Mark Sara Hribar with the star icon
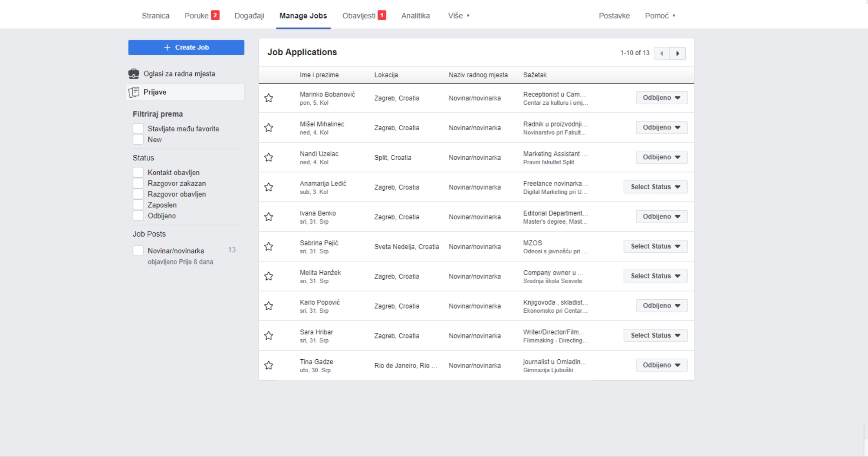The image size is (868, 457). tap(269, 336)
